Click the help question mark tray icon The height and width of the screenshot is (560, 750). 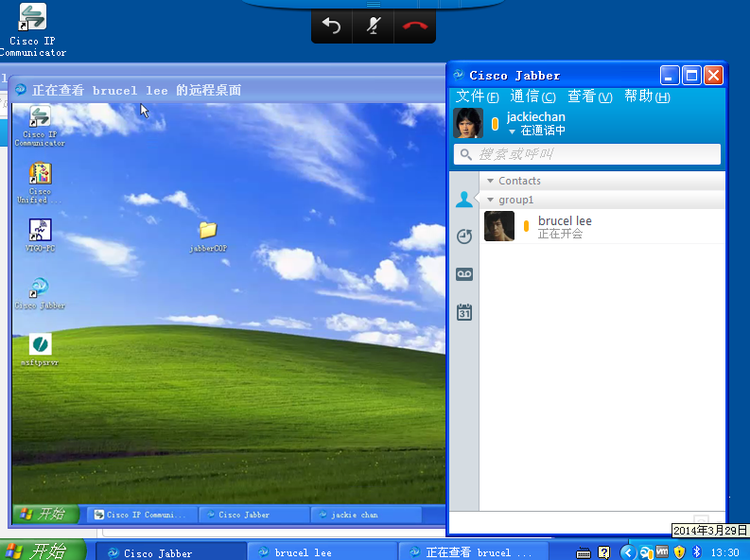(604, 552)
